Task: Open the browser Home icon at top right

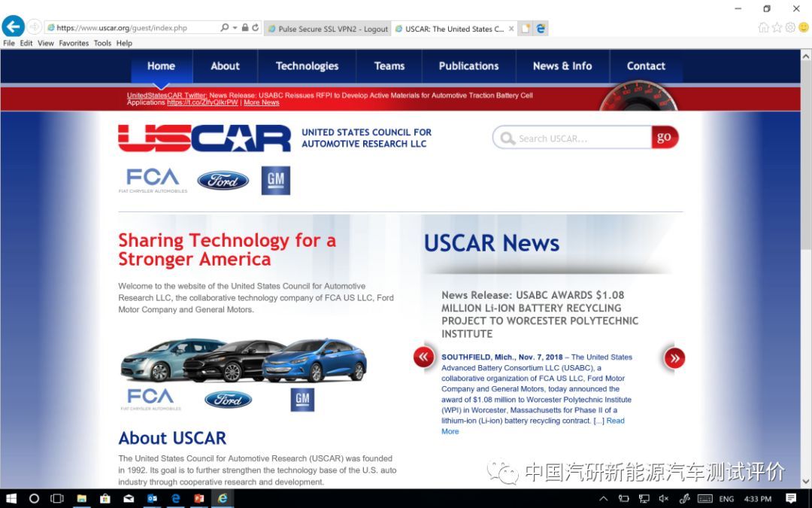Action: [763, 28]
